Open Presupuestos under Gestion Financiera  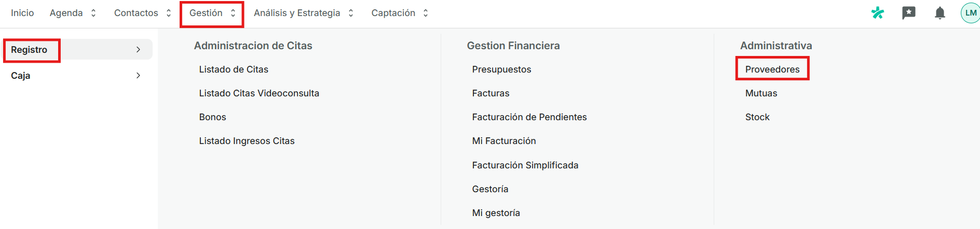501,69
